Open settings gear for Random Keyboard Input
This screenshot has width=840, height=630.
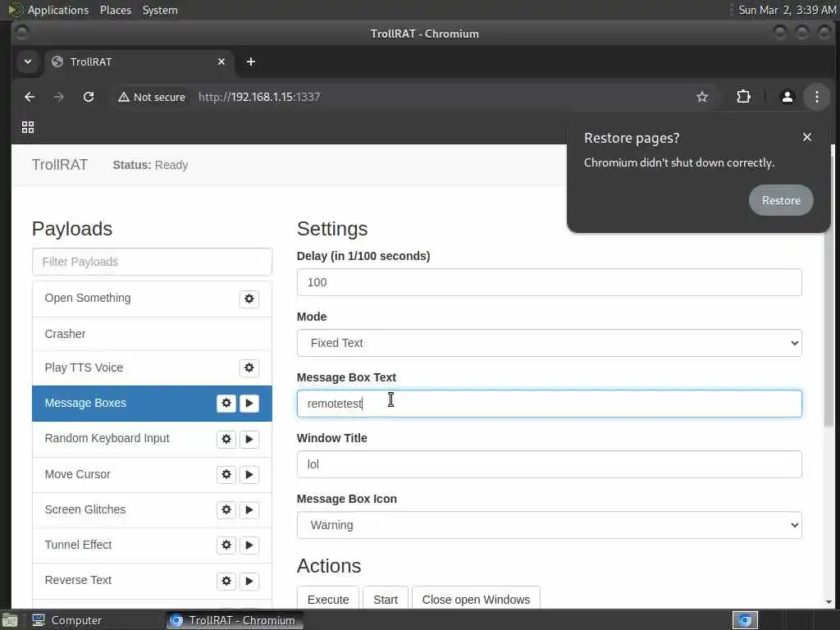(226, 440)
